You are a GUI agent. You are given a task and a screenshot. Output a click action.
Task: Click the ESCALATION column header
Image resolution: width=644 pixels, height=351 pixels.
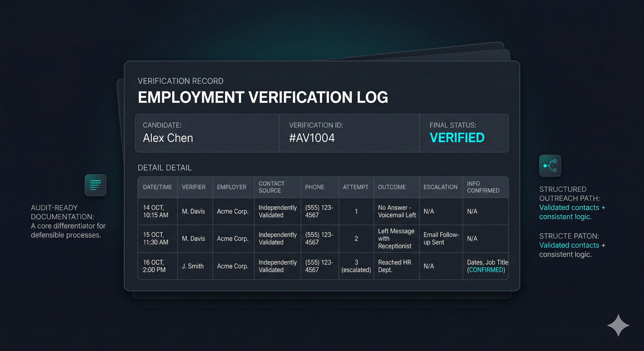tap(440, 187)
